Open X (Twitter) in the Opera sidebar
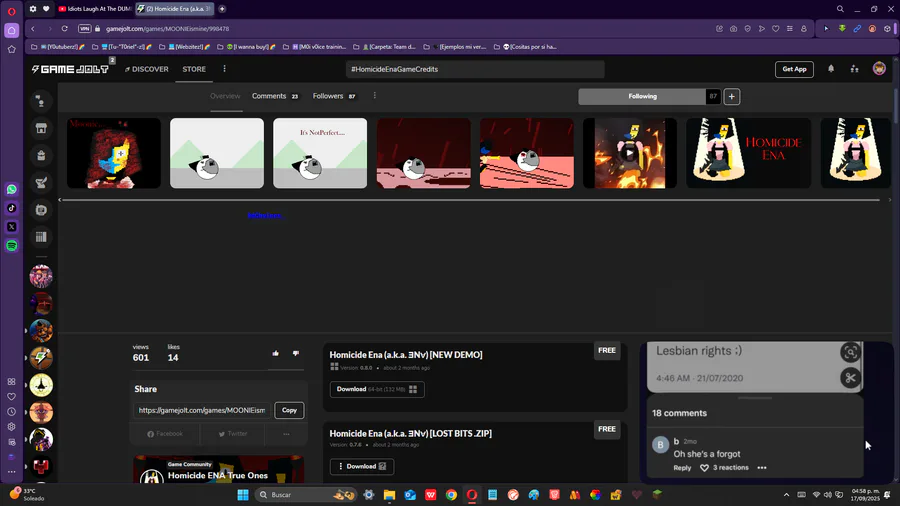Screen dimensions: 900x506 [11, 227]
